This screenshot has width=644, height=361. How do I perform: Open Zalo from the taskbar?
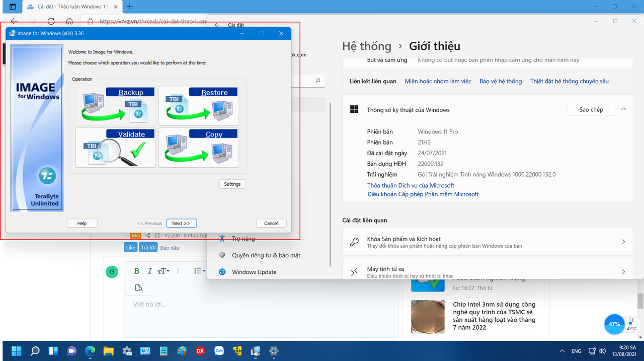pyautogui.click(x=219, y=351)
